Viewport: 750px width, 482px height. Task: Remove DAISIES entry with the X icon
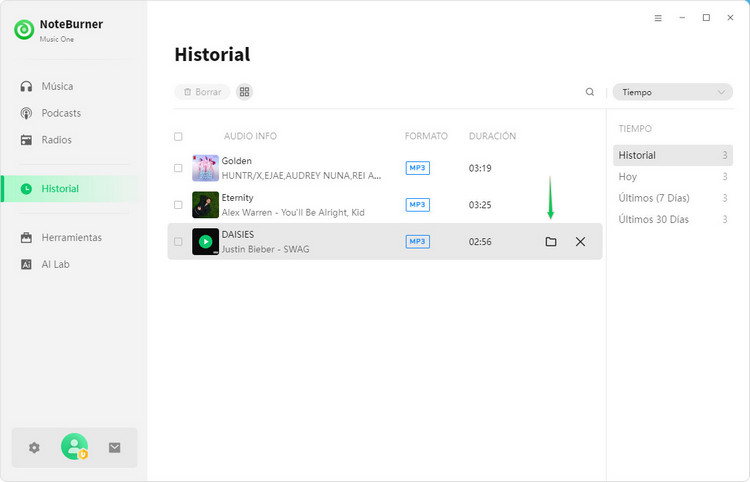tap(580, 242)
